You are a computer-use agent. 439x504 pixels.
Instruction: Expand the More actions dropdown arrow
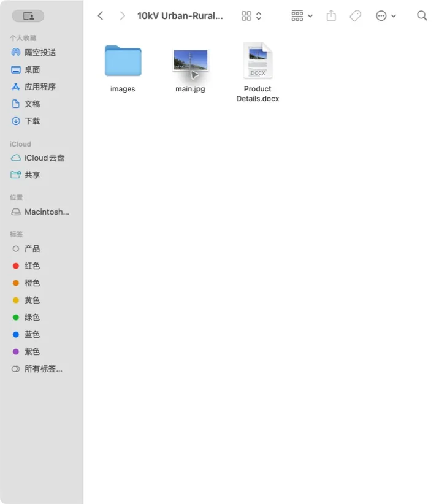coord(394,16)
